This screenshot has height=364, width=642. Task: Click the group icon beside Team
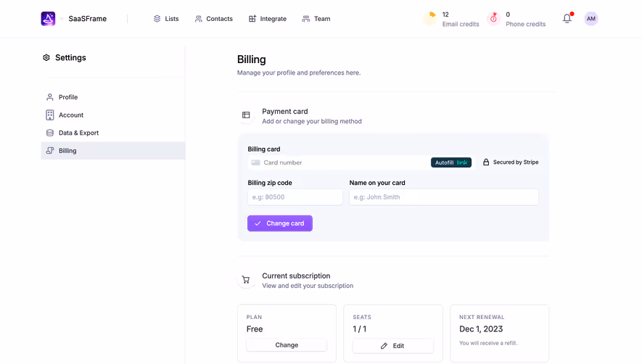[306, 19]
